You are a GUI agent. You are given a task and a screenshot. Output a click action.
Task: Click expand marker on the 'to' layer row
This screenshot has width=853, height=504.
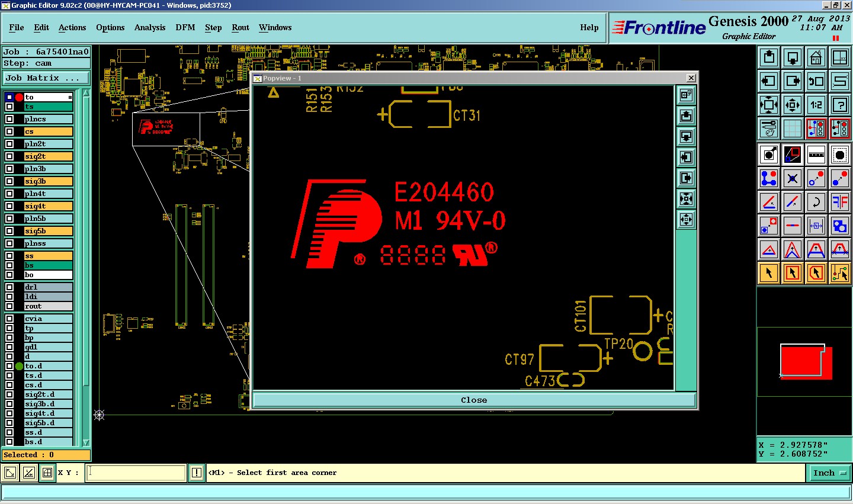click(x=70, y=97)
